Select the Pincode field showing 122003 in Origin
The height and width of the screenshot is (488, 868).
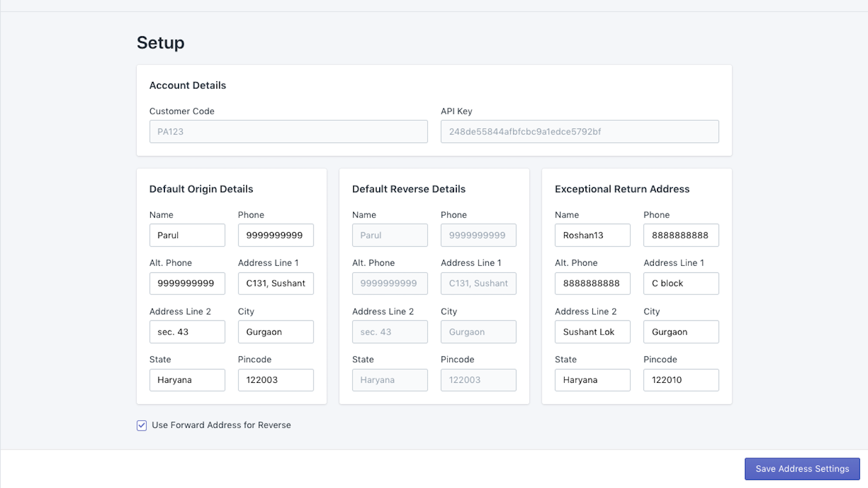click(x=276, y=380)
